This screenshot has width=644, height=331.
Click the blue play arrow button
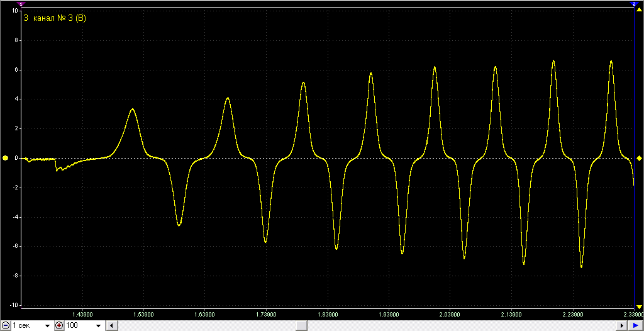(x=635, y=326)
